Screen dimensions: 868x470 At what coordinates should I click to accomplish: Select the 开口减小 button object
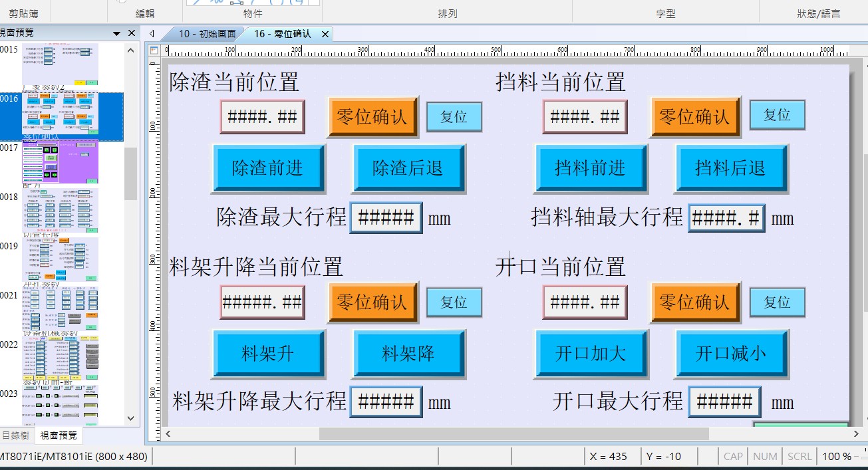(730, 354)
